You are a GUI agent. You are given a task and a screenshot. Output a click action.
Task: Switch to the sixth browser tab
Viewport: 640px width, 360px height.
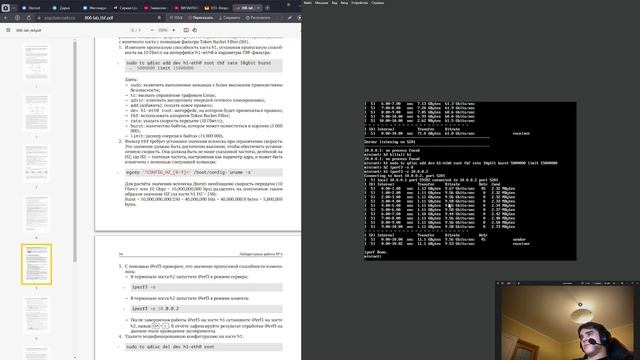186,8
